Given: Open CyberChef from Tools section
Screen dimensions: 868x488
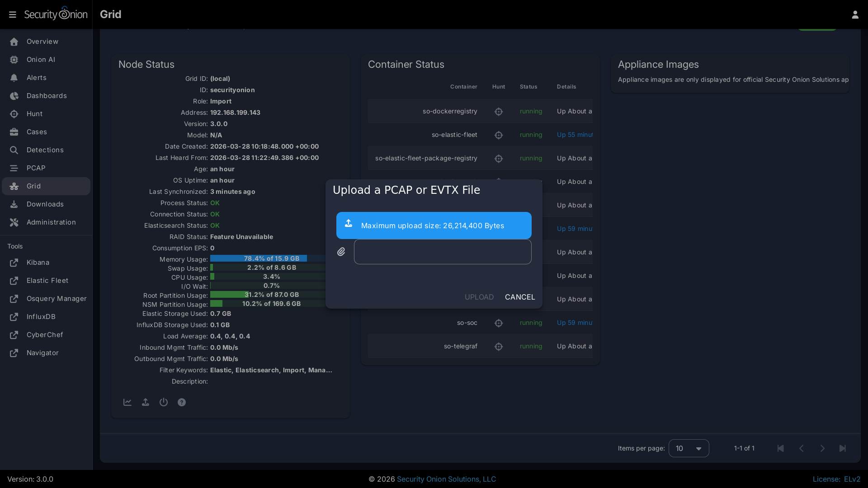Looking at the screenshot, I should point(44,335).
